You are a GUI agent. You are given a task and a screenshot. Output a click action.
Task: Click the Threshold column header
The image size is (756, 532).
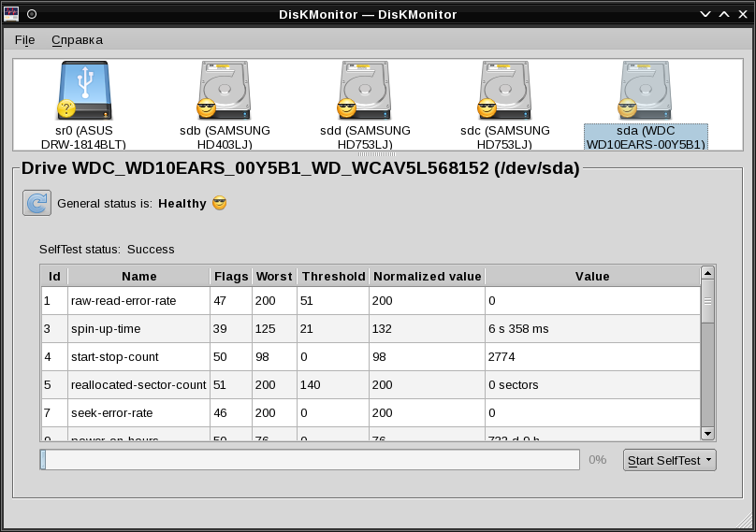pos(333,276)
